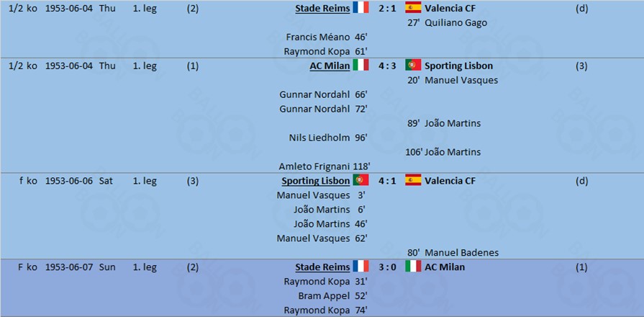644x317 pixels.
Task: Click the goalscorer Amleto Frignani 118'
Action: (x=325, y=166)
